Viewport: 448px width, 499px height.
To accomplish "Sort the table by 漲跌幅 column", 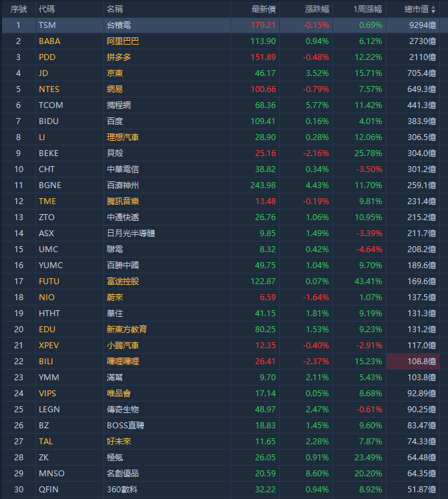I will [317, 9].
